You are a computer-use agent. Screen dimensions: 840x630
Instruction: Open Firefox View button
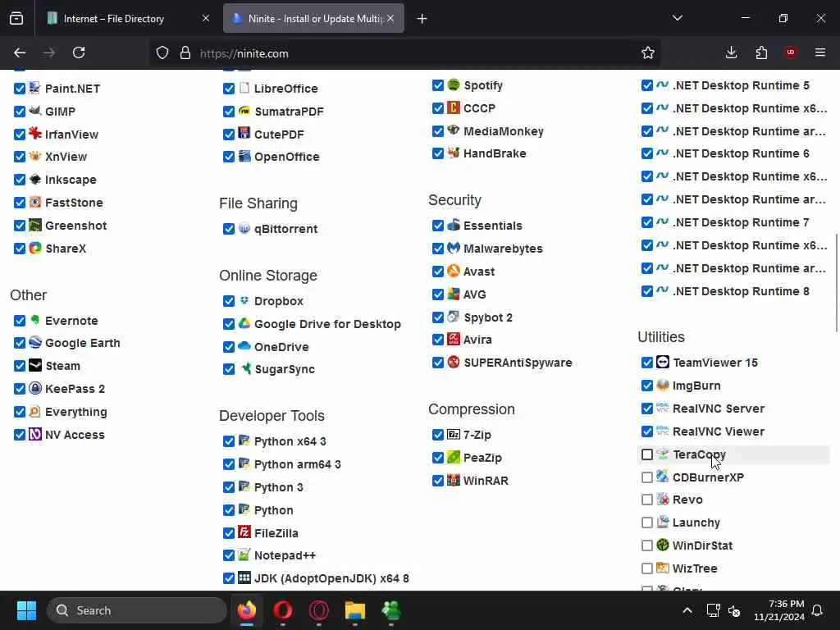[x=16, y=19]
